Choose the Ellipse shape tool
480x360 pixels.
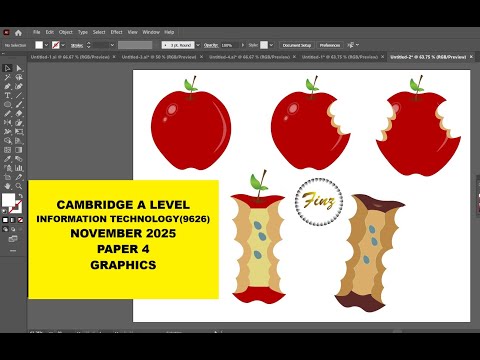[7, 104]
